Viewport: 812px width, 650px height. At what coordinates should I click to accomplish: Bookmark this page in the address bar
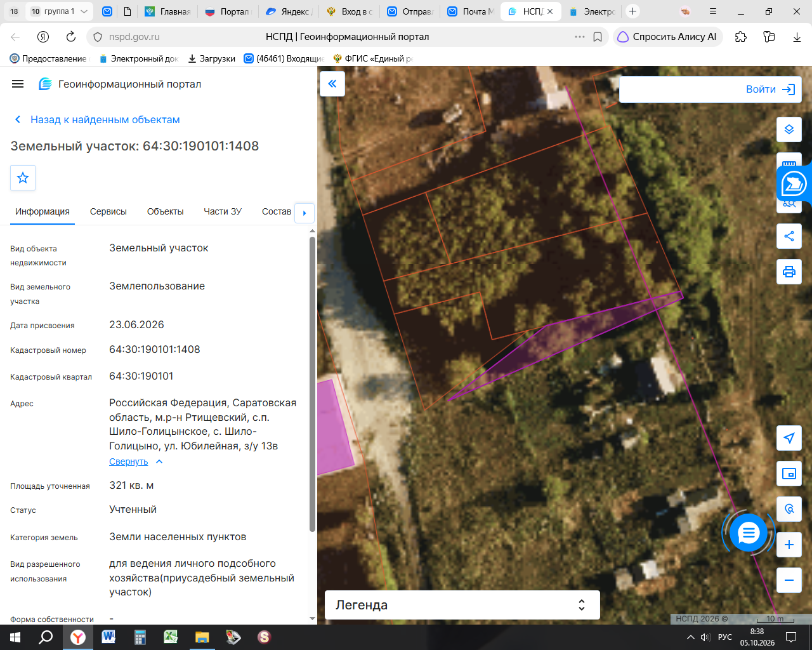[x=598, y=37]
